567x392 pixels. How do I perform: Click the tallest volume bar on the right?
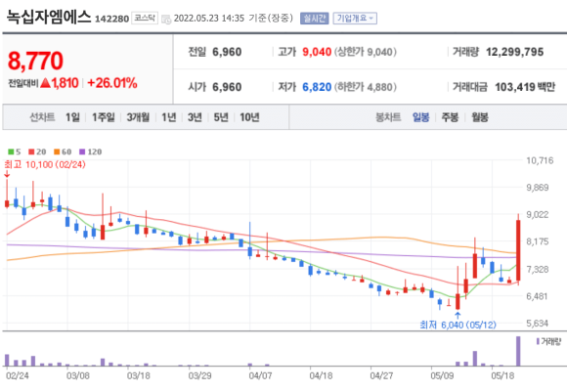click(x=518, y=351)
